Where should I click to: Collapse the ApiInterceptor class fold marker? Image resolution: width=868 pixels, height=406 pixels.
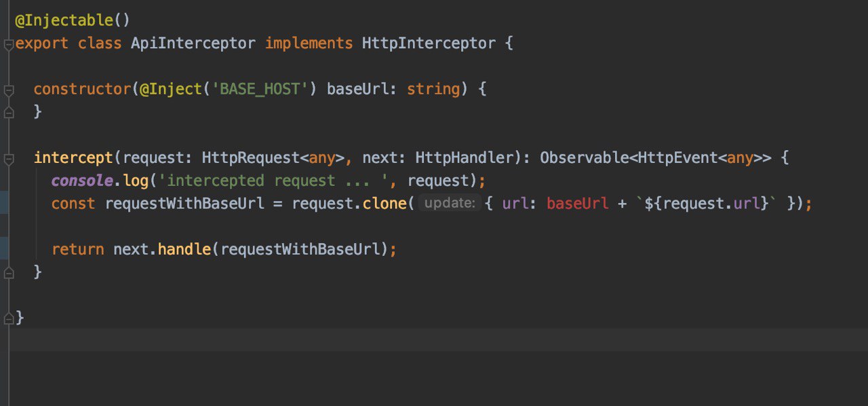tap(8, 45)
